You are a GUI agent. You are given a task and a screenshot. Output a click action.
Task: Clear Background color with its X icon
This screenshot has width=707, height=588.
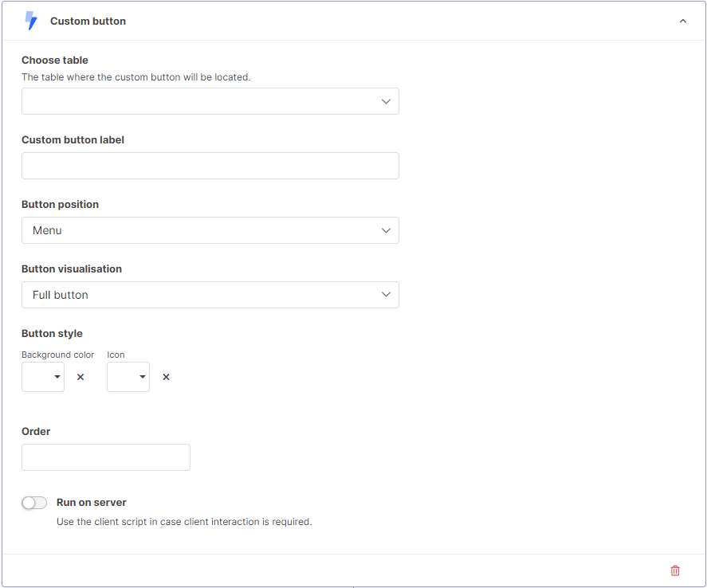pos(81,377)
